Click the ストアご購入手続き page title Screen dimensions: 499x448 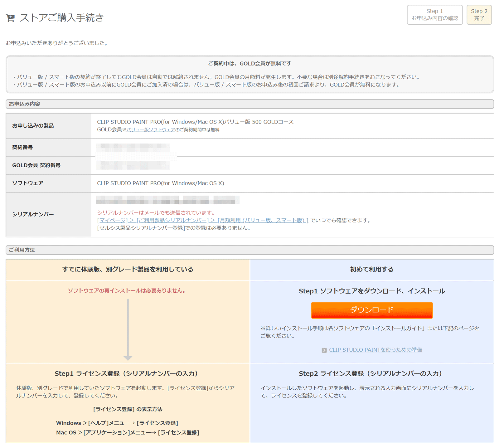pos(62,18)
